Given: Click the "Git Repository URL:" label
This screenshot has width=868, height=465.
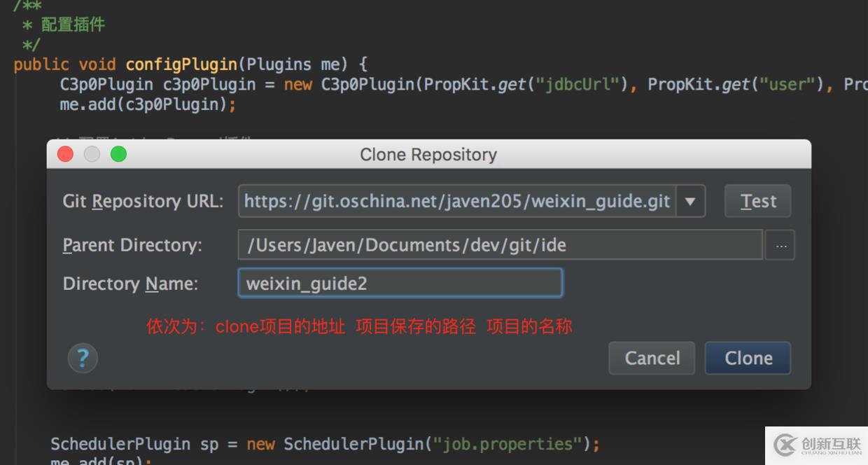Looking at the screenshot, I should pyautogui.click(x=143, y=202).
